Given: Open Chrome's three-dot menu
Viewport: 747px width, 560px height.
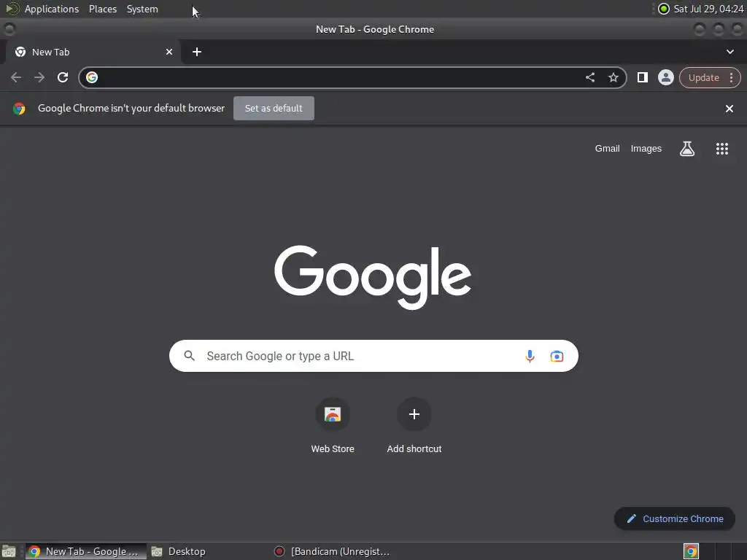Looking at the screenshot, I should [731, 77].
